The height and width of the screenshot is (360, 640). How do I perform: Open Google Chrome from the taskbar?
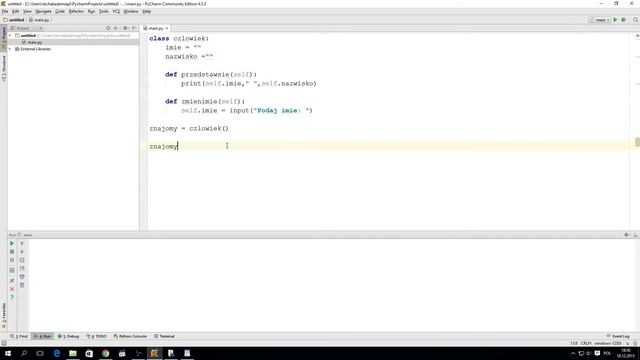(105, 353)
